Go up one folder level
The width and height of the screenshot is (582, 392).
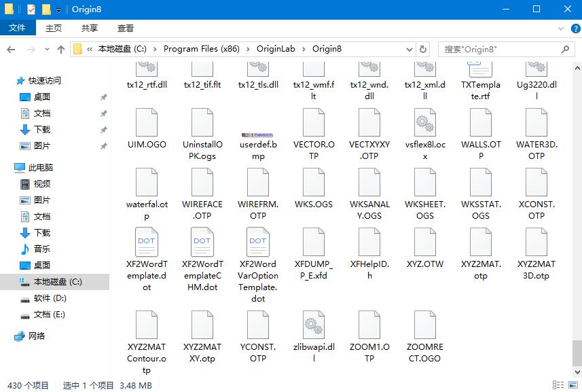tap(61, 49)
